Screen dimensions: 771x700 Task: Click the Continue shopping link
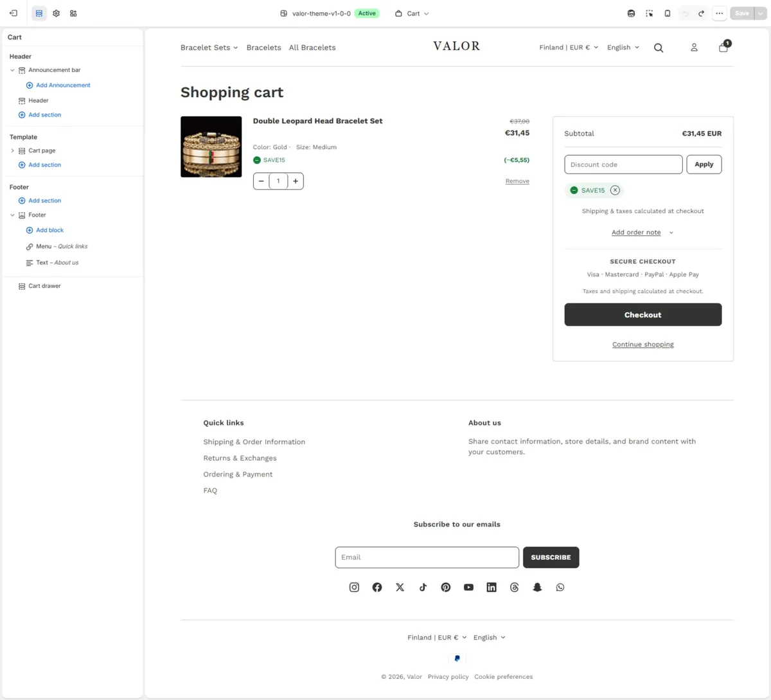[643, 345]
